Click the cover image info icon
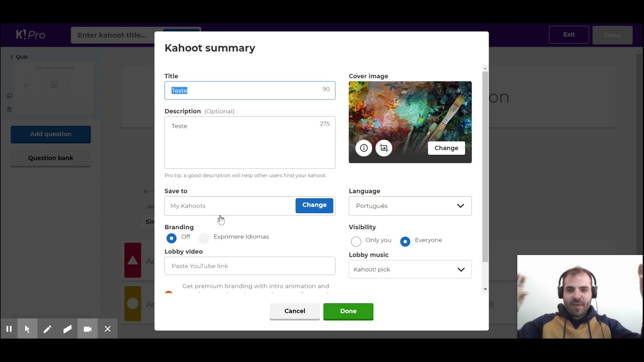644x362 pixels. pyautogui.click(x=364, y=148)
